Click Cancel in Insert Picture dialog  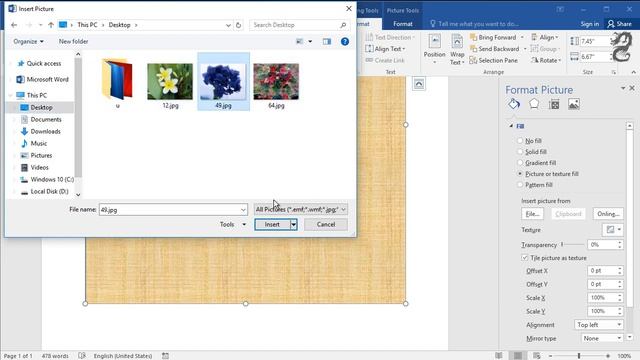coord(326,224)
